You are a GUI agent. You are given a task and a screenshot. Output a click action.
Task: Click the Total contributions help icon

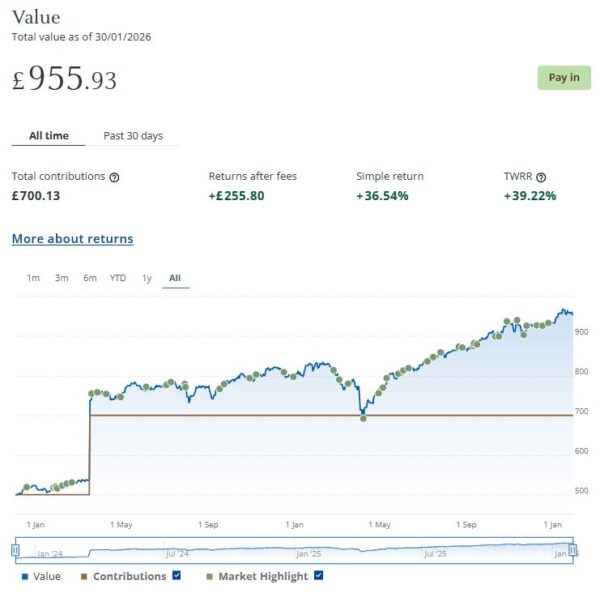(x=114, y=177)
